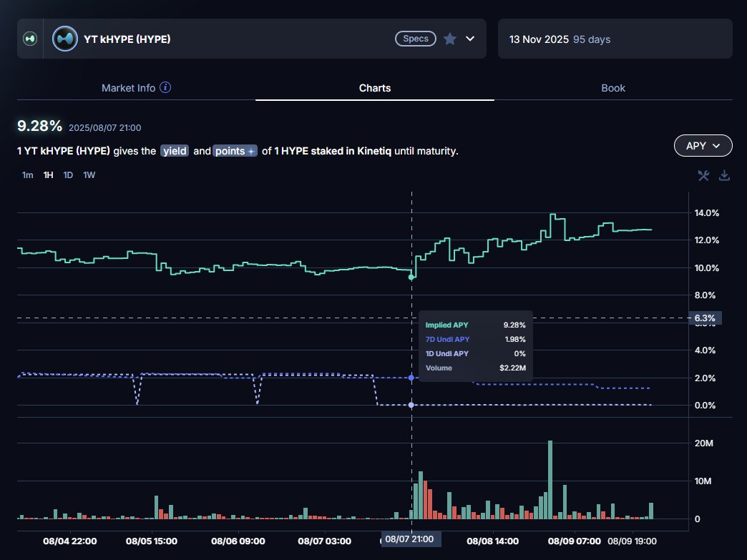Open the Specs button
The height and width of the screenshot is (560, 747).
click(415, 39)
